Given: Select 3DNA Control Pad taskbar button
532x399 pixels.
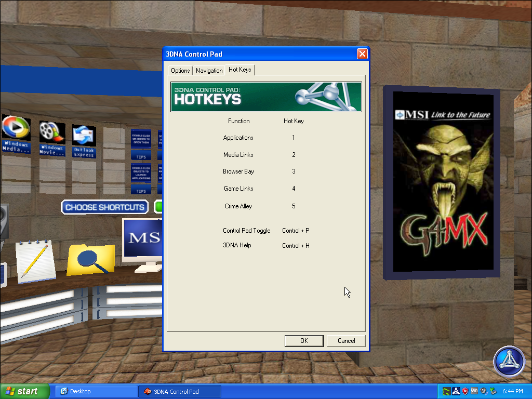Looking at the screenshot, I should [180, 391].
